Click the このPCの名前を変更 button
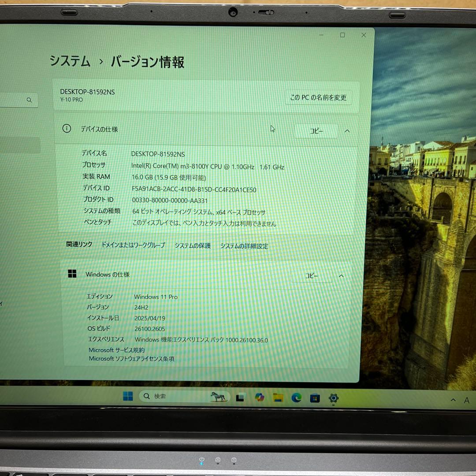This screenshot has height=476, width=476. click(319, 97)
